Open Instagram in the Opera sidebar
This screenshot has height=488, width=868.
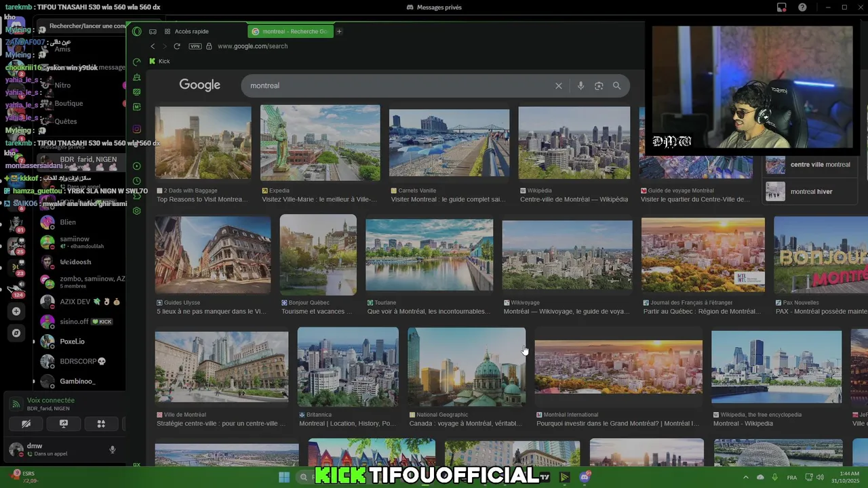coord(137,129)
